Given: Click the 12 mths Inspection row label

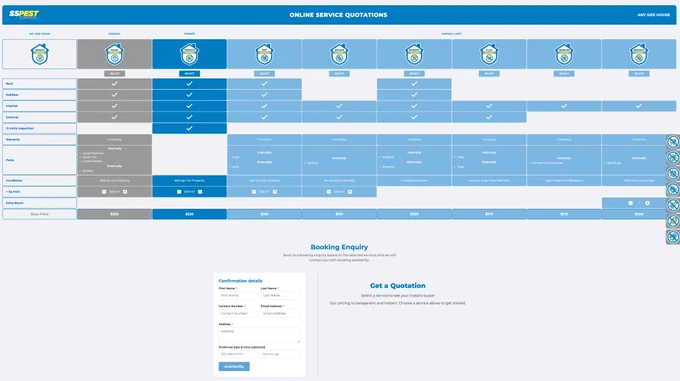Looking at the screenshot, I should coord(39,128).
